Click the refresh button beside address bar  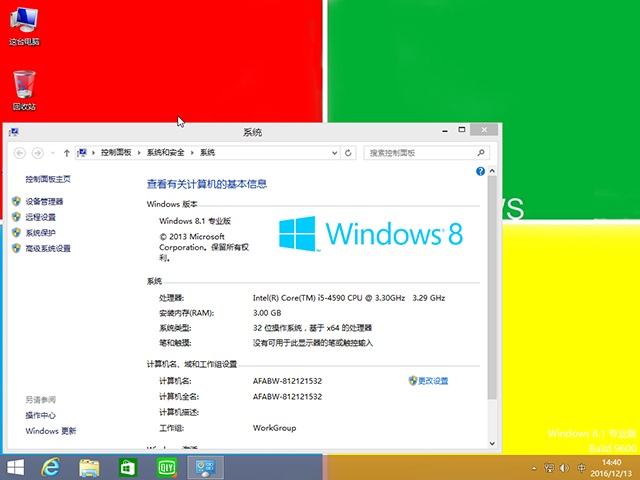point(348,153)
